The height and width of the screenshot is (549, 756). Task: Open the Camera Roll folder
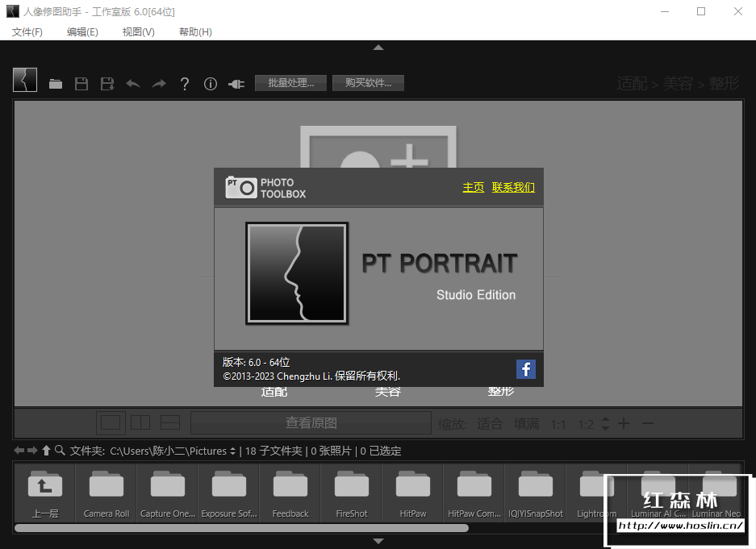[x=106, y=493]
